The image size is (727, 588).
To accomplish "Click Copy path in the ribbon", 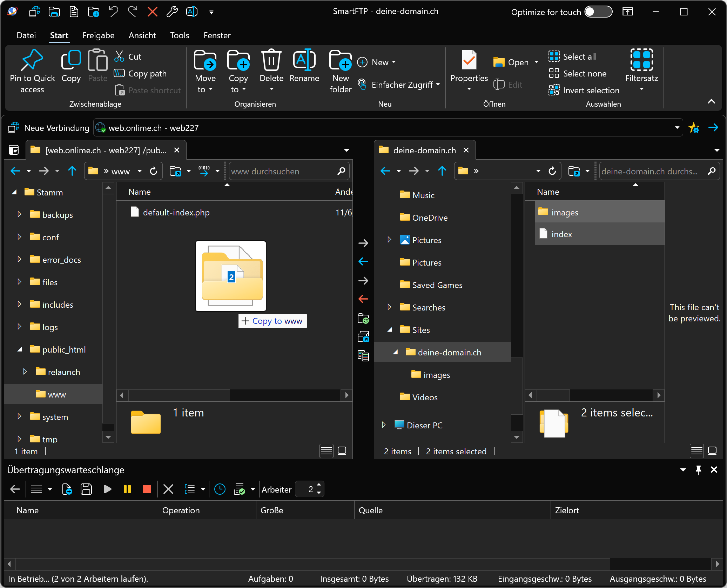I will (x=141, y=73).
